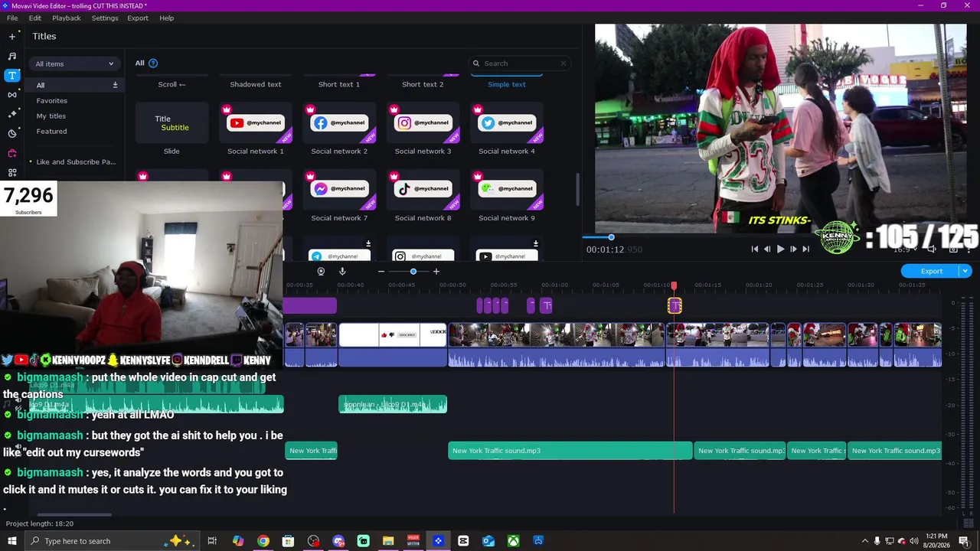Play the video preview
The image size is (980, 551).
(780, 249)
